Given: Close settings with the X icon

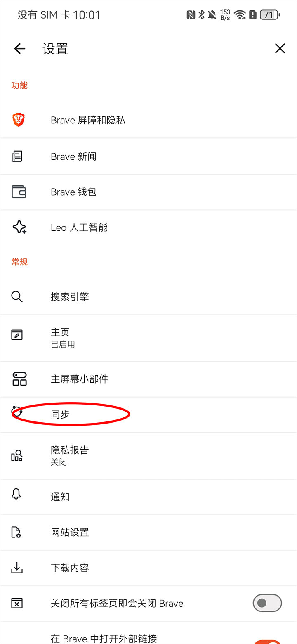Looking at the screenshot, I should (280, 49).
